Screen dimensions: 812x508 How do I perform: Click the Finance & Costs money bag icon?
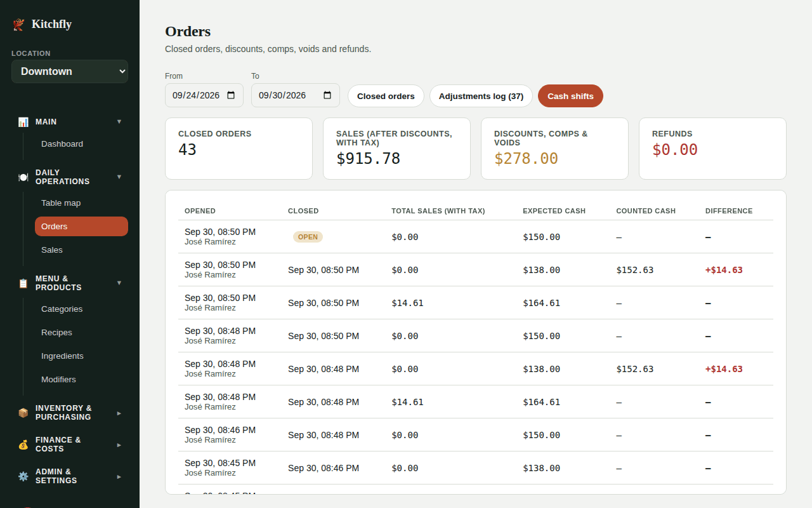[23, 444]
